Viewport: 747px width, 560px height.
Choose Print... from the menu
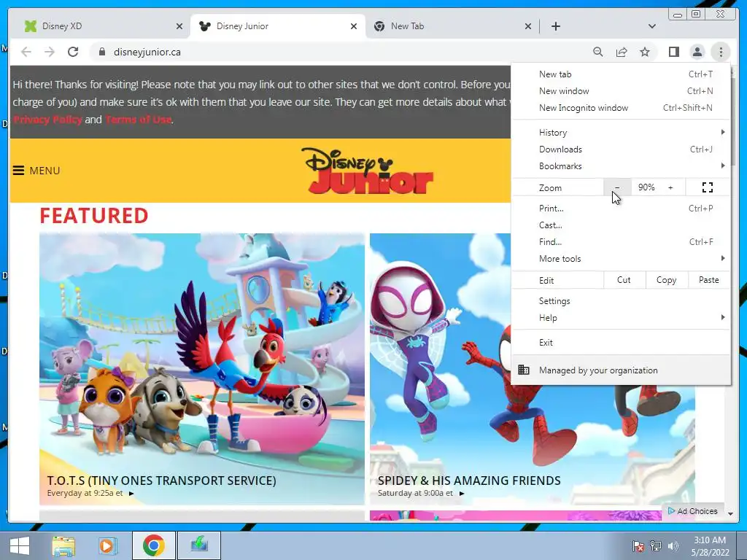coord(620,208)
